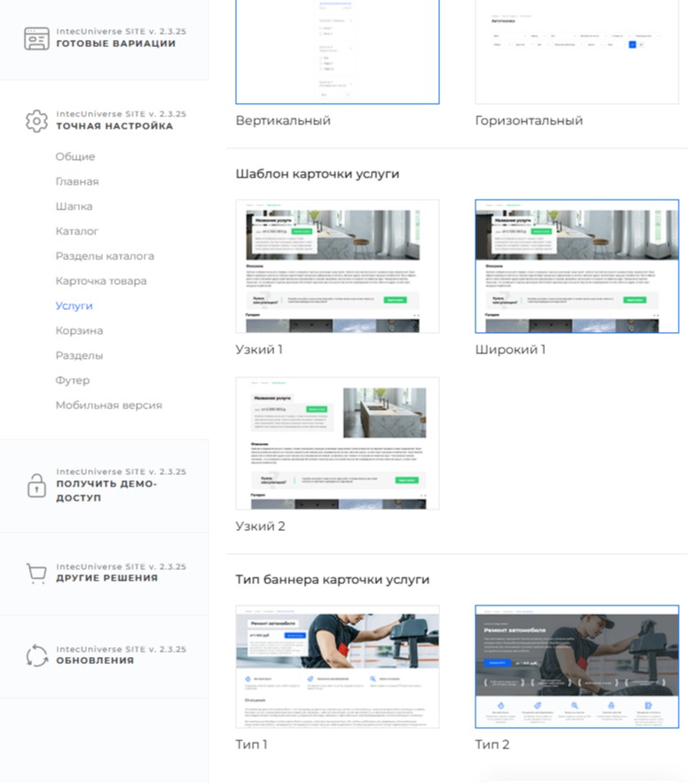Image resolution: width=700 pixels, height=783 pixels.
Task: Select the Узкий 2 service card template
Action: (x=337, y=443)
